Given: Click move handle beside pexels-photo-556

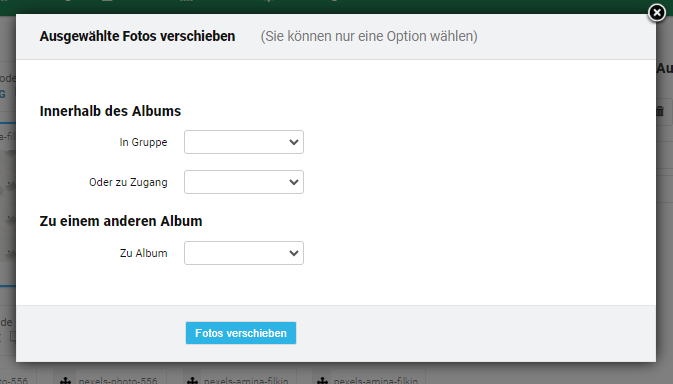Looking at the screenshot, I should (x=65, y=381).
